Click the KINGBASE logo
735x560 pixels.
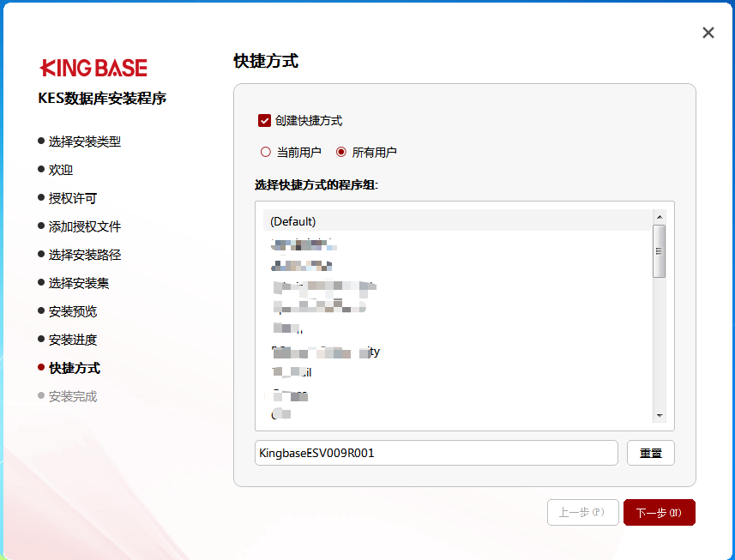point(93,68)
